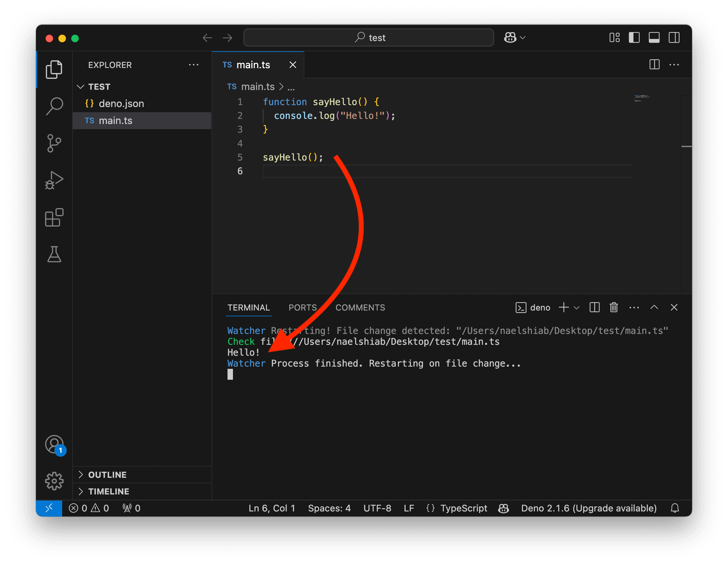Open notifications bell

coord(674,508)
